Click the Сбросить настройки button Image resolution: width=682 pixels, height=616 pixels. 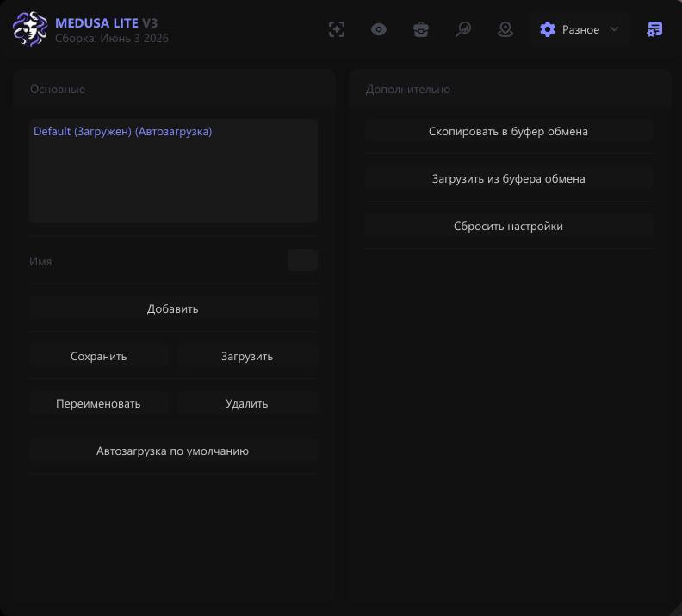click(x=508, y=227)
